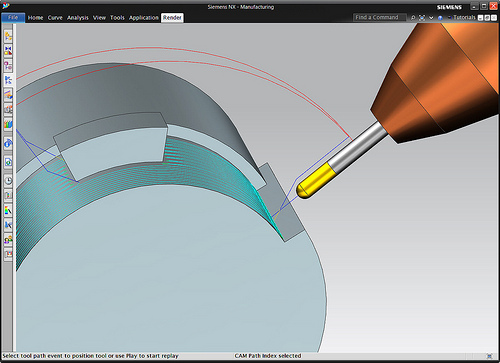Open the File menu
The height and width of the screenshot is (363, 500).
click(13, 17)
